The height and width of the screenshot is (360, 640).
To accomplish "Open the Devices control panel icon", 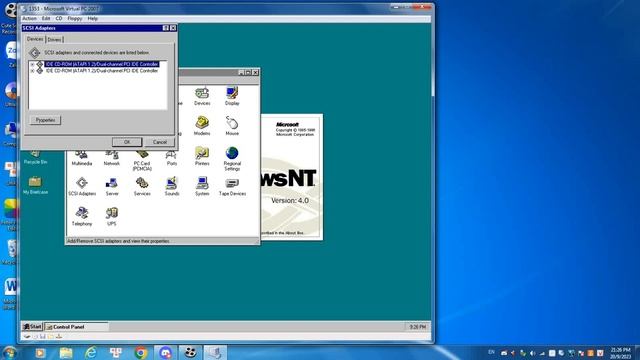I will (202, 96).
